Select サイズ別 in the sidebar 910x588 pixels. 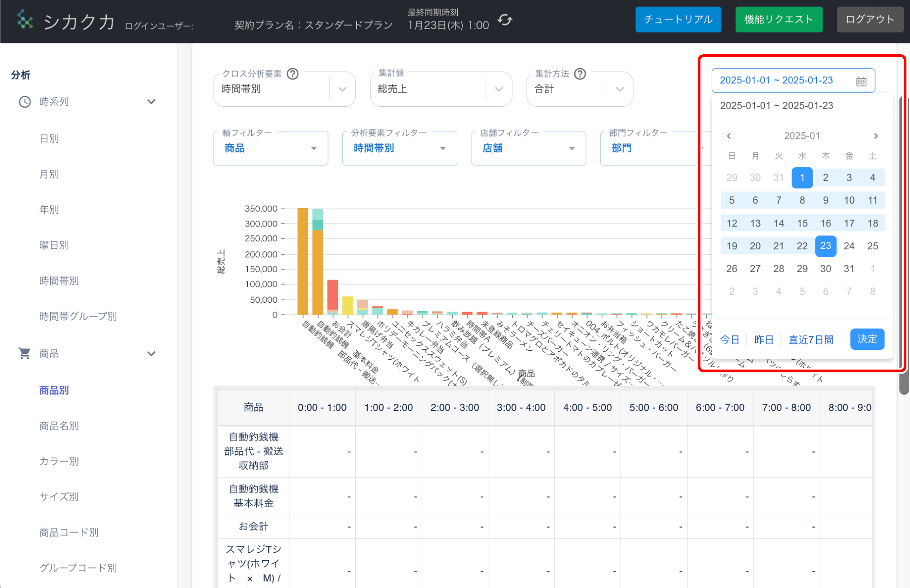[59, 497]
